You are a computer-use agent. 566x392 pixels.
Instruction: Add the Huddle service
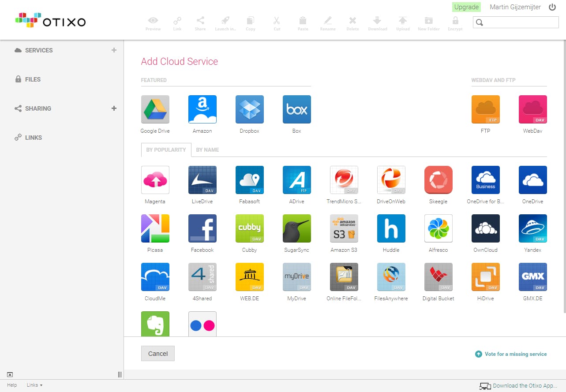391,228
